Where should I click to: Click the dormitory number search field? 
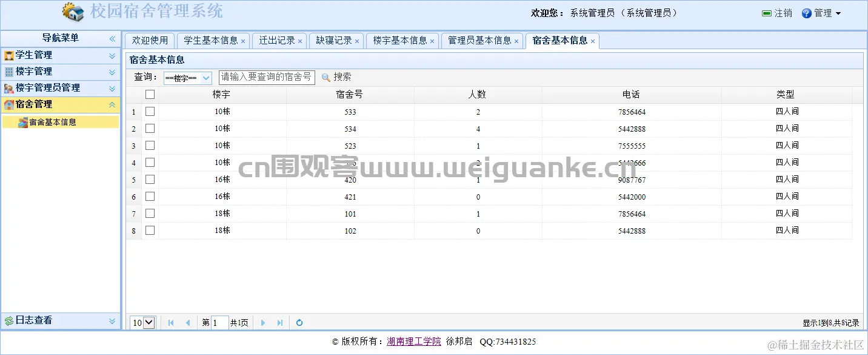tap(267, 77)
